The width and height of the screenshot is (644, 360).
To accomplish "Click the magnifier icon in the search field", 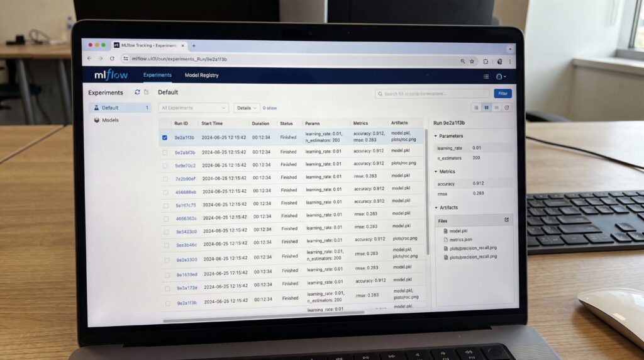I will (380, 94).
